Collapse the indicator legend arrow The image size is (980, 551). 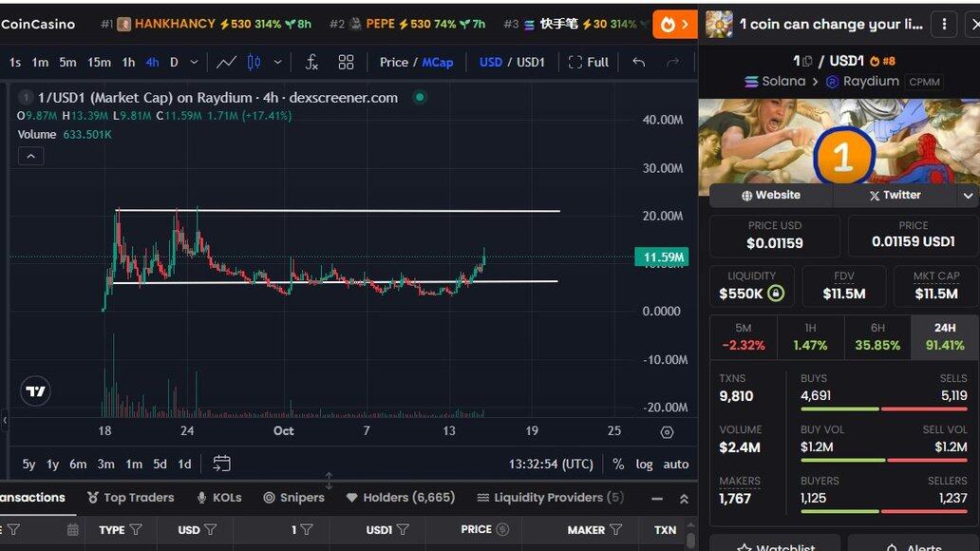[x=30, y=156]
